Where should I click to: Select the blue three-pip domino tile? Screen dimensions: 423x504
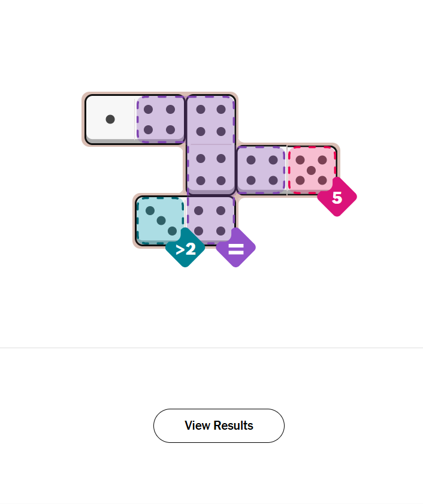161,220
